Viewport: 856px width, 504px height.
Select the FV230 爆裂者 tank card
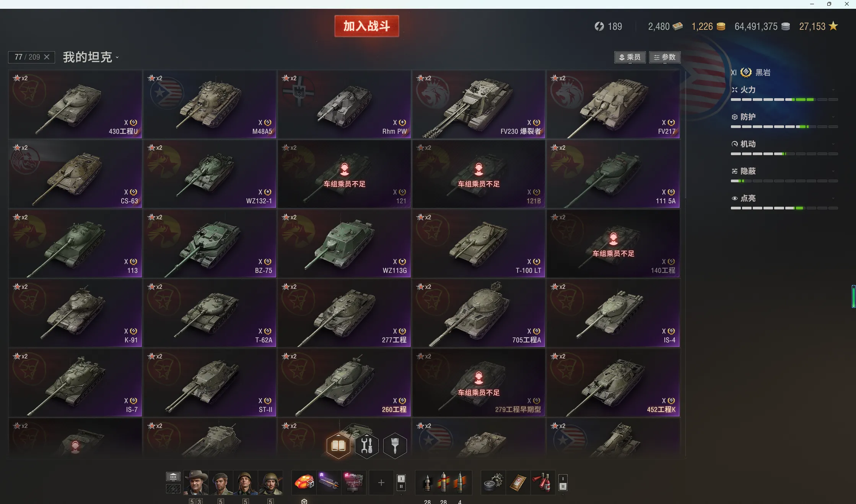(478, 104)
